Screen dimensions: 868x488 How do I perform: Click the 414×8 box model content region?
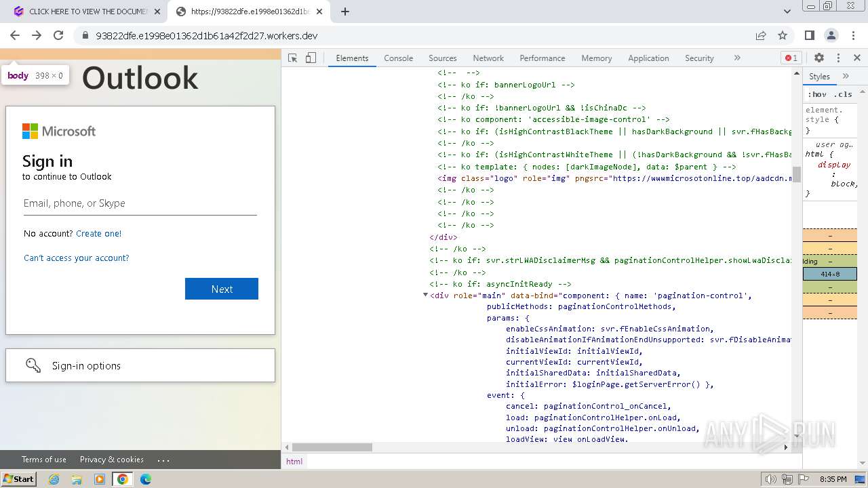point(830,274)
